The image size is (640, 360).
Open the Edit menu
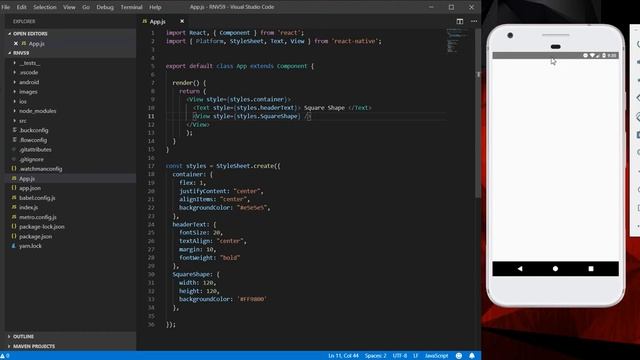[x=22, y=7]
